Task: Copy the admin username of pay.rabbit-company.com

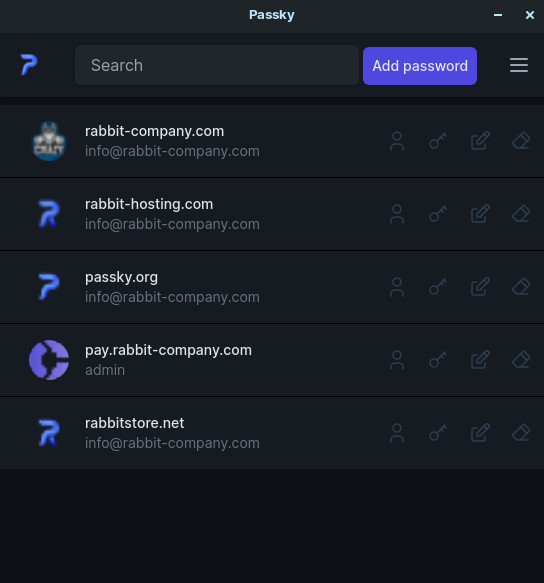Action: point(397,360)
